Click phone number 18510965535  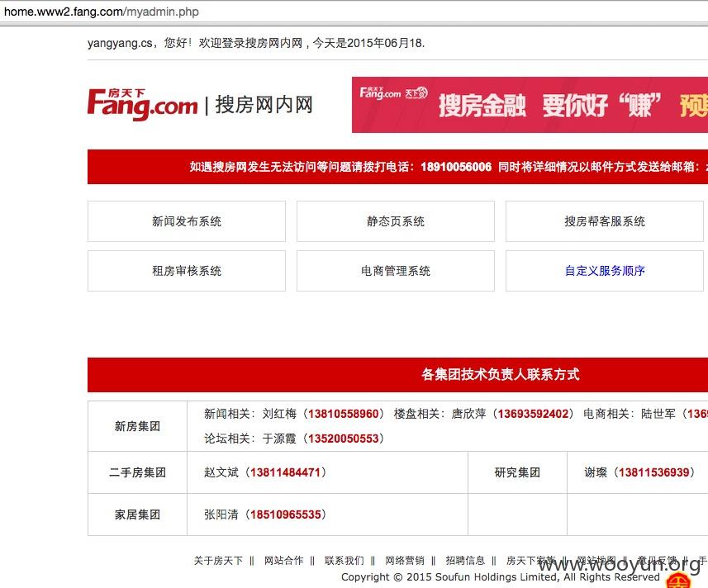click(285, 514)
